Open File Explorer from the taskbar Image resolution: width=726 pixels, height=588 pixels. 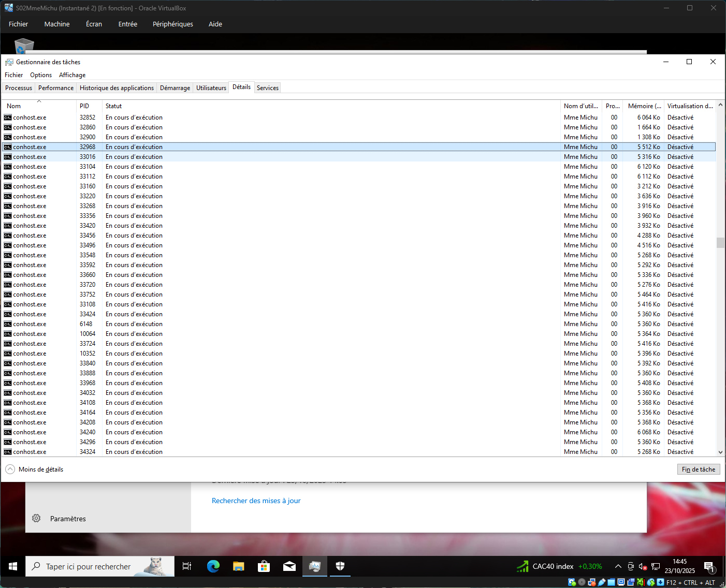pyautogui.click(x=238, y=566)
